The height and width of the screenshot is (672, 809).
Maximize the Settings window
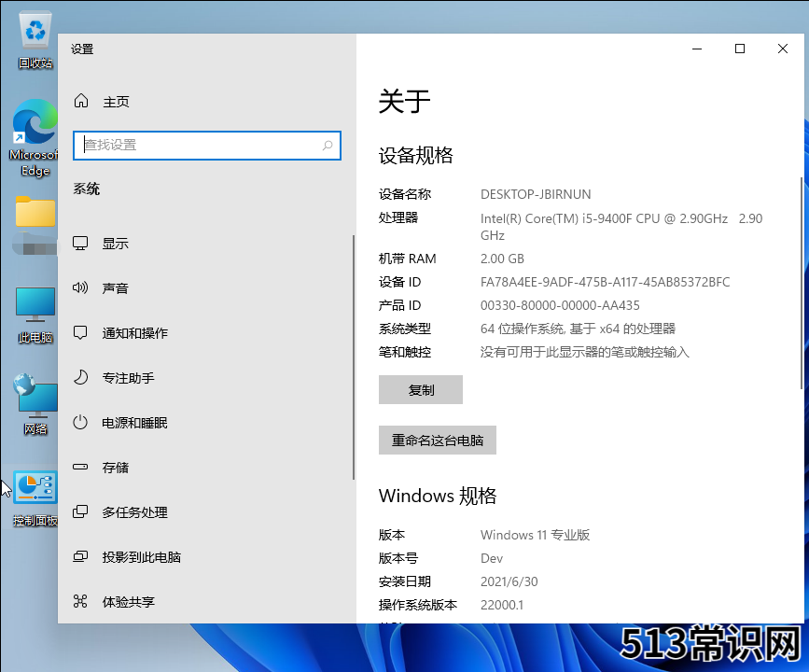739,49
